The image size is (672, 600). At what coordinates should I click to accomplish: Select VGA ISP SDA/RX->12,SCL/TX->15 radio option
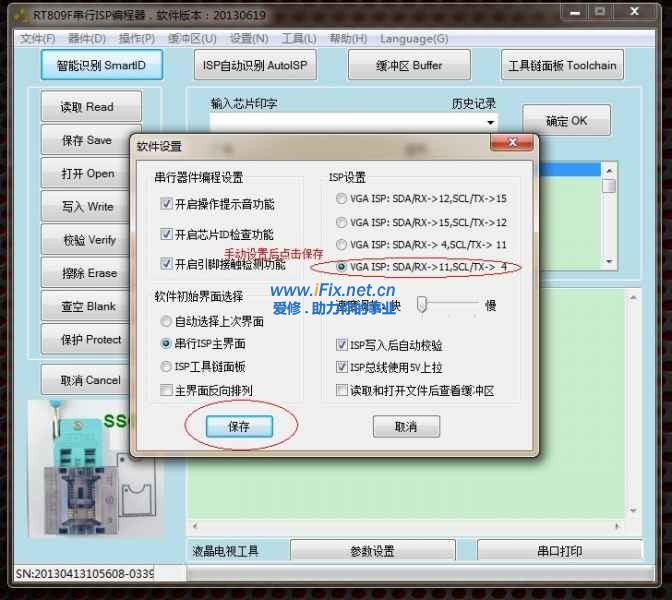point(342,198)
